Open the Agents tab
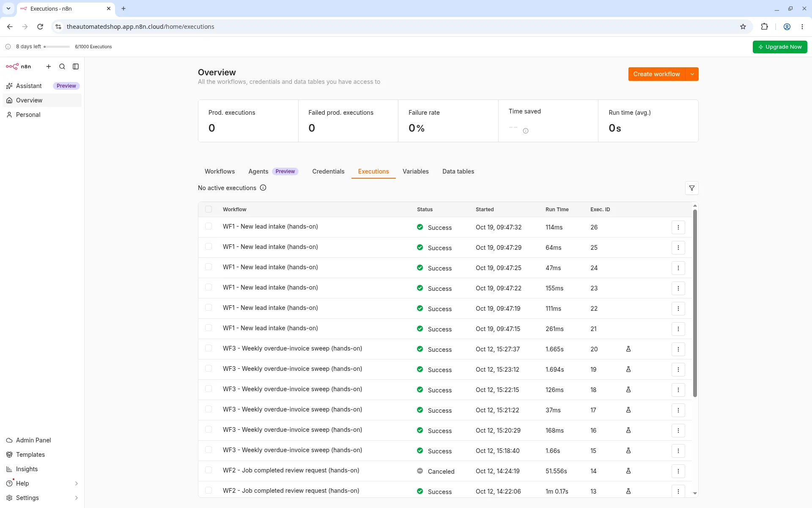 coord(274,171)
